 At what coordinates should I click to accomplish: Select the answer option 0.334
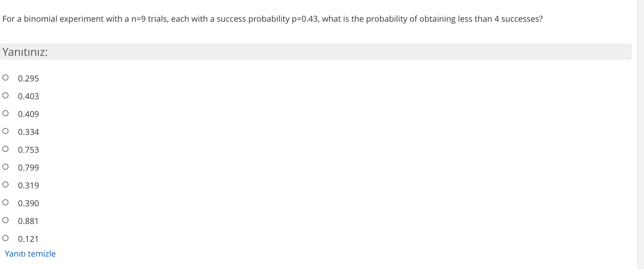tap(5, 131)
